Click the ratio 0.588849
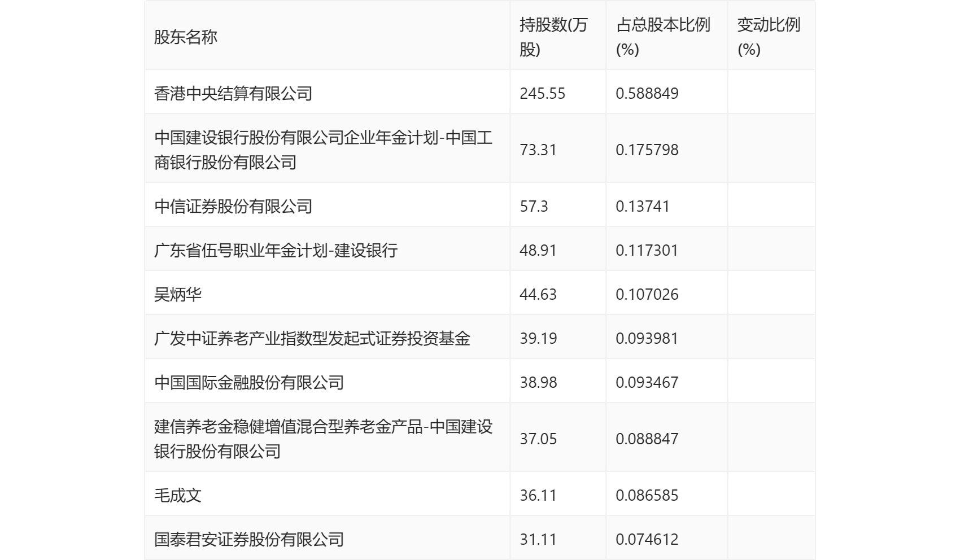Image resolution: width=960 pixels, height=560 pixels. (647, 93)
